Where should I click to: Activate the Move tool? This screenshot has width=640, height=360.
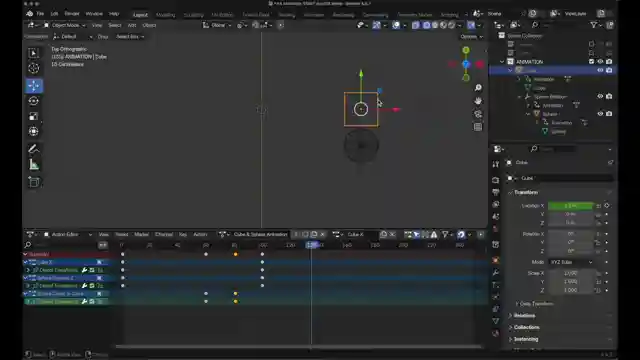[34, 86]
